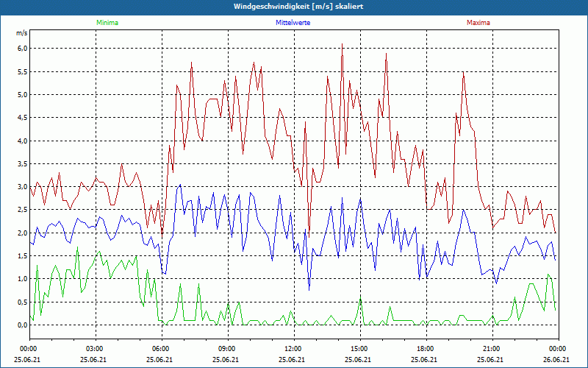Select the 0,0 y-axis tick label
The image size is (588, 368).
click(21, 325)
